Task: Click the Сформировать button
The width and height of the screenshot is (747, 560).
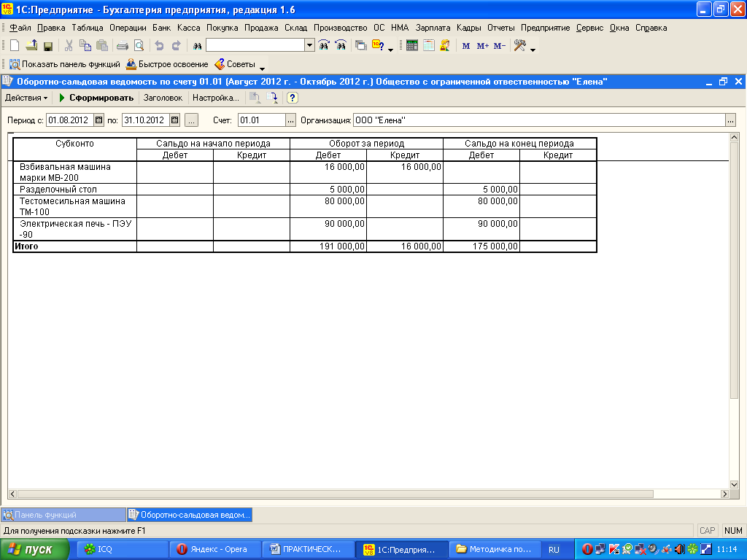Action: pos(96,98)
